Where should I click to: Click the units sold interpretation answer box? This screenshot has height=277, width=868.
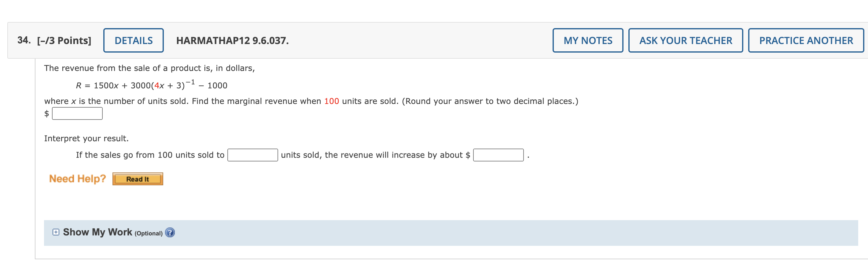252,155
